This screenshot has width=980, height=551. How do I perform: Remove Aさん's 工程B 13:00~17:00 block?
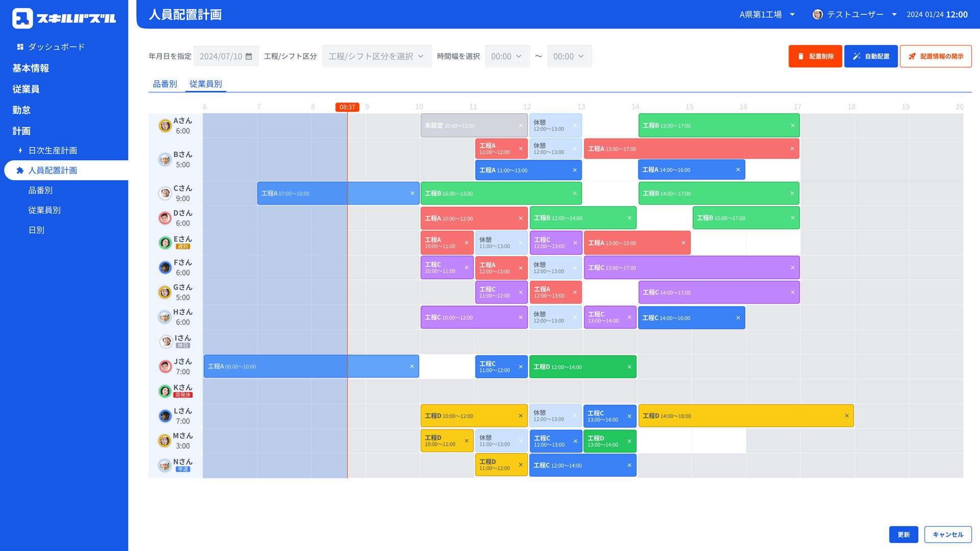click(793, 126)
